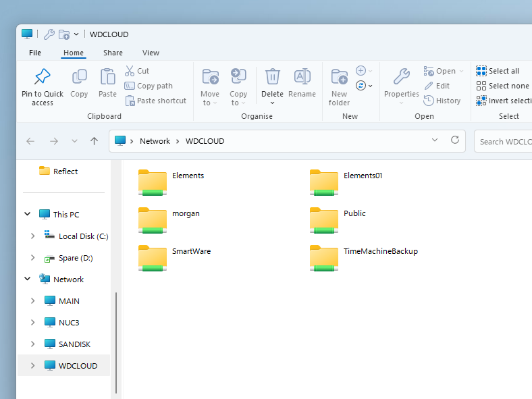Screen dimensions: 532x399
Task: Click quick access New folder icon
Action: 63,34
